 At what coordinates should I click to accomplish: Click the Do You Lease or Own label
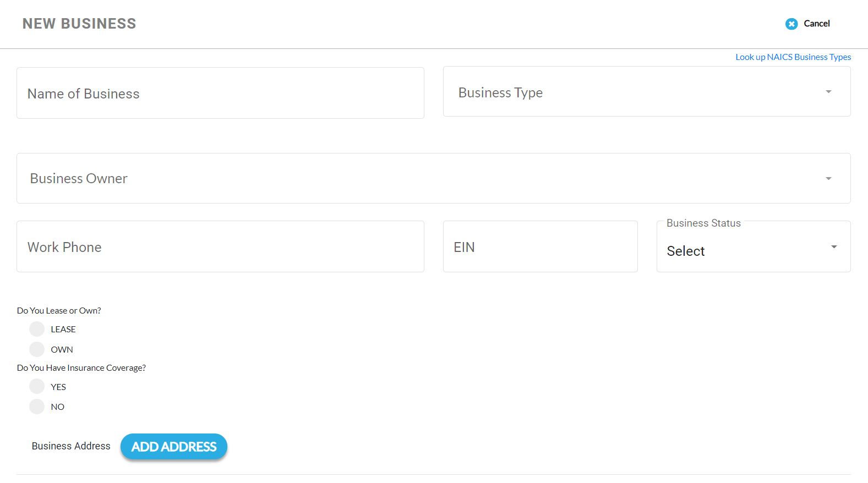pos(59,311)
